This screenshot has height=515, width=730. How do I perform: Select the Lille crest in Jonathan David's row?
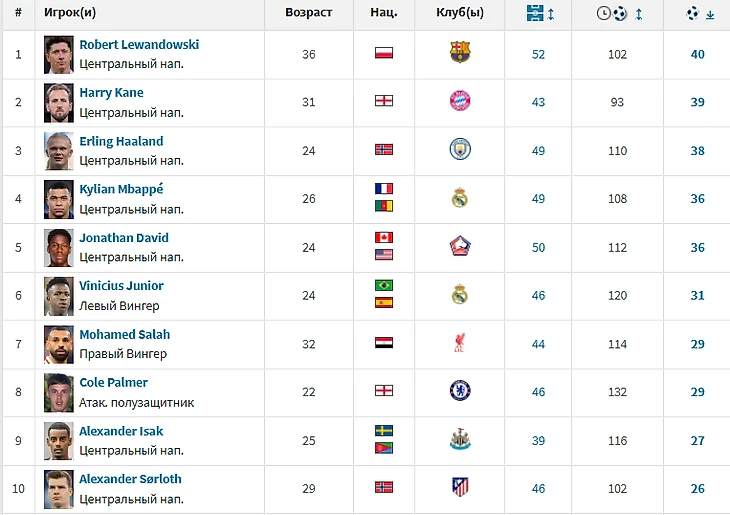pos(460,246)
